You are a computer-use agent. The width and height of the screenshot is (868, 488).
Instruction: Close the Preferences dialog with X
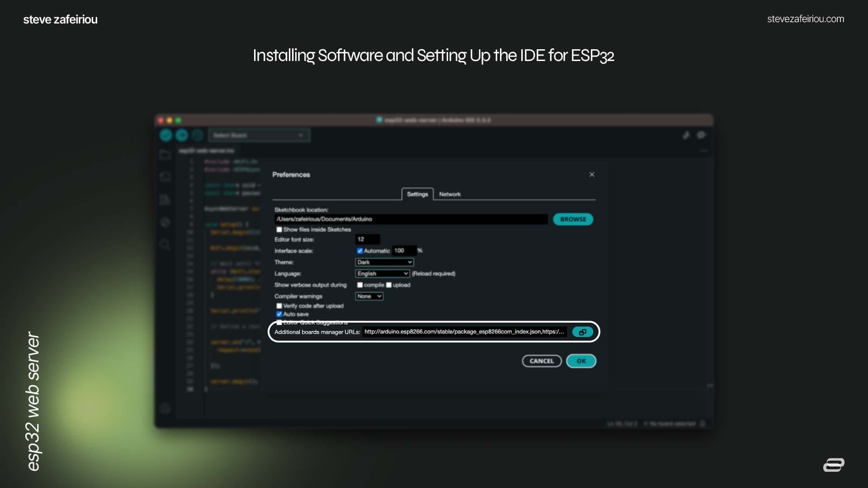592,174
